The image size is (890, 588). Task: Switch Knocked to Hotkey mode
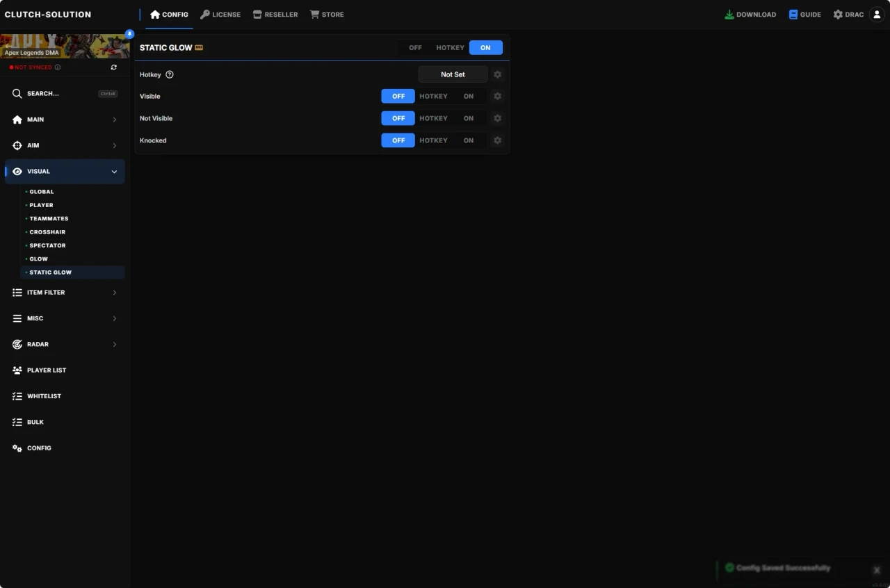click(433, 140)
